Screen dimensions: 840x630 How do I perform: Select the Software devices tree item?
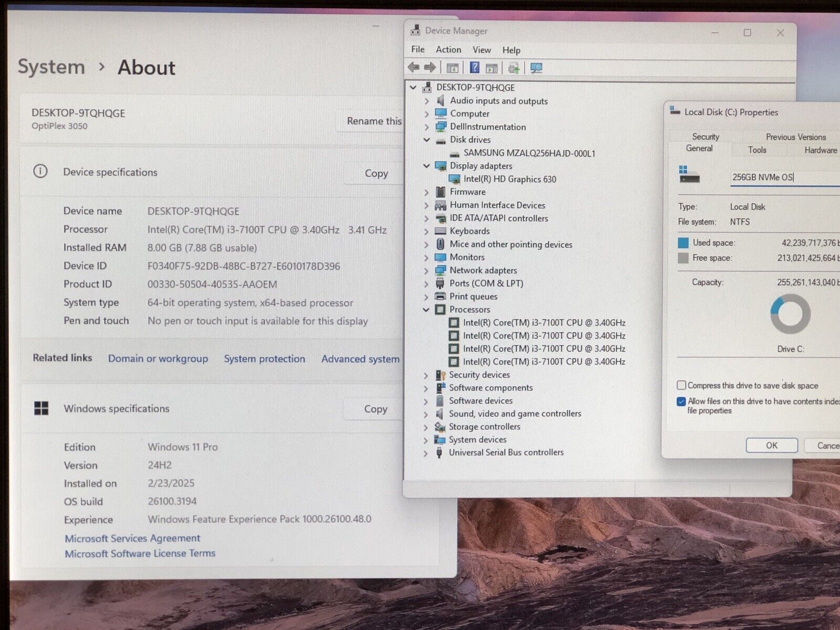[x=480, y=401]
